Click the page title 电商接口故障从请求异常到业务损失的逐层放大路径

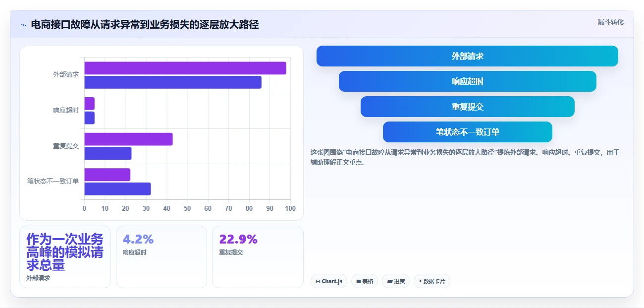145,24
